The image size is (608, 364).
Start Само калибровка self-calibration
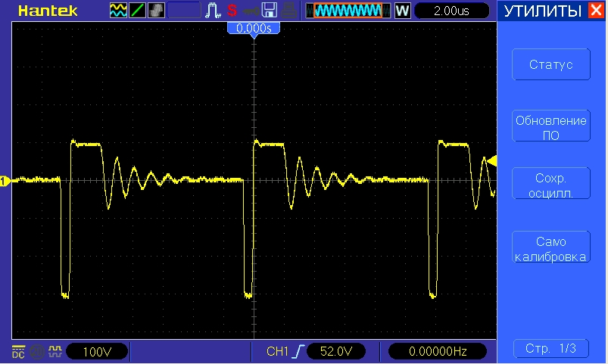pyautogui.click(x=550, y=248)
